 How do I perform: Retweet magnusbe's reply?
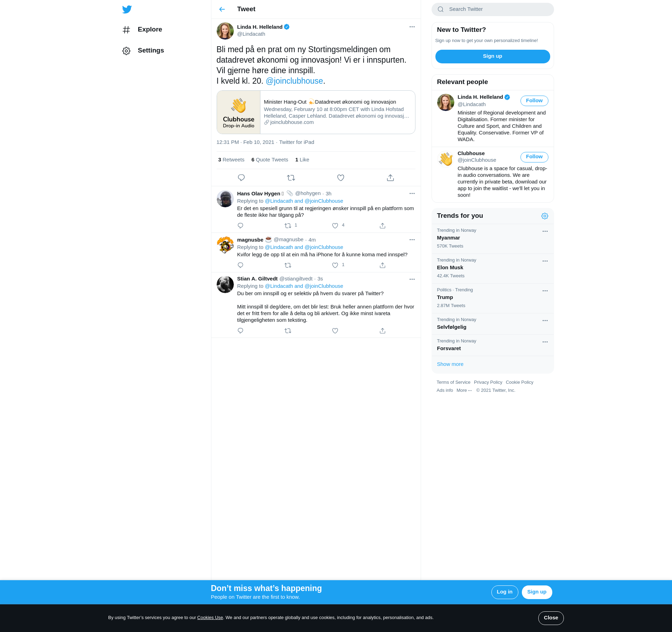[x=288, y=265]
